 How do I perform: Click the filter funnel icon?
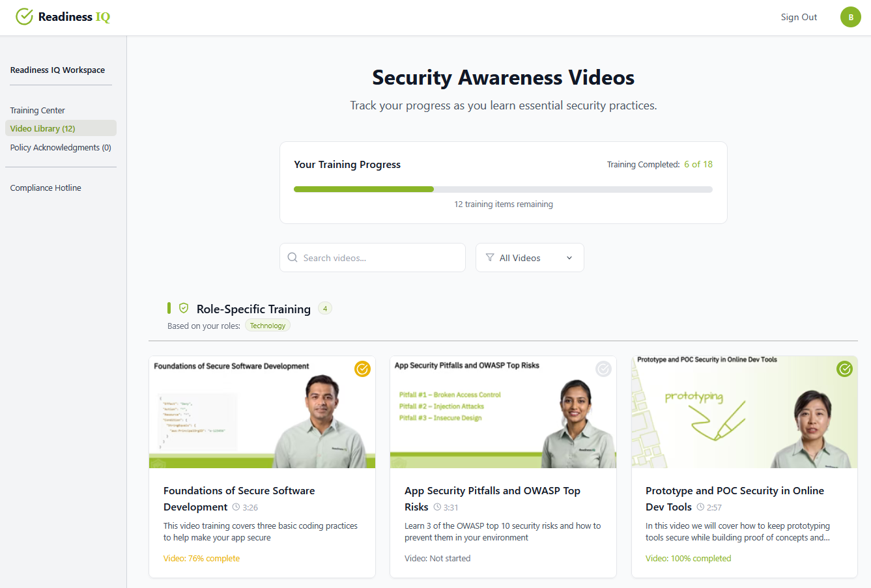coord(490,258)
